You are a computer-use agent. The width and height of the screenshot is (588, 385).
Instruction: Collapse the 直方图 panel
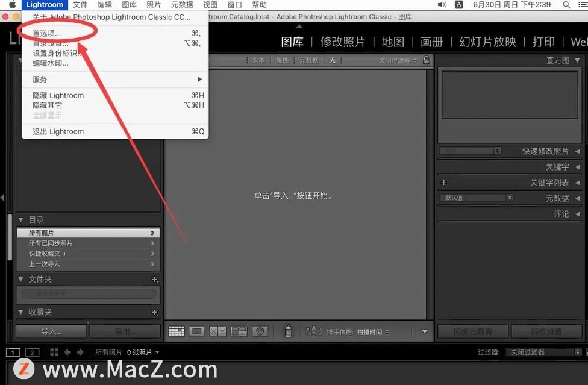point(578,60)
